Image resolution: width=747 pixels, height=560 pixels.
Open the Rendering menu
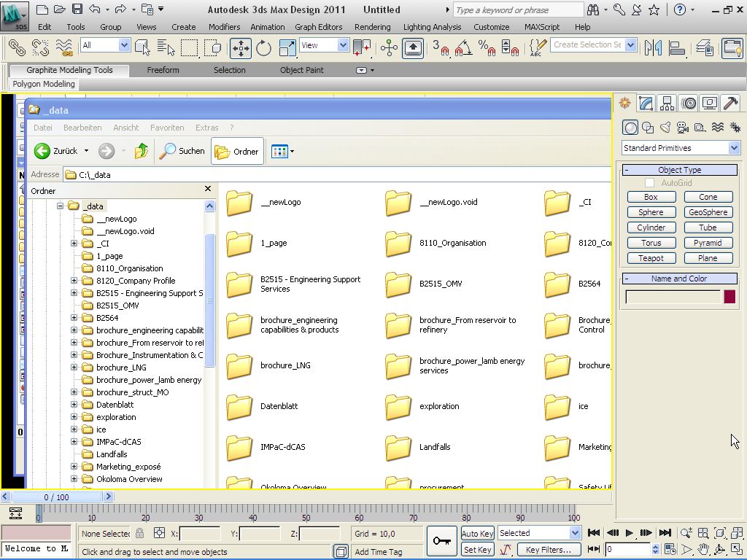tap(373, 27)
